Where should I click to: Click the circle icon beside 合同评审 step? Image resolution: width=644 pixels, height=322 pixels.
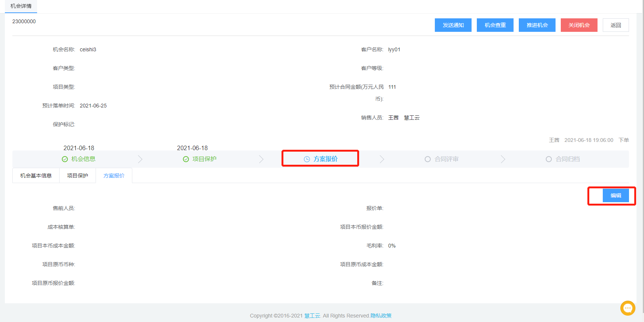pos(428,159)
